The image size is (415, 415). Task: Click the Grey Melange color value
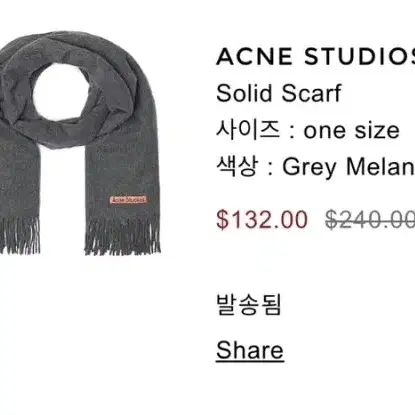349,167
